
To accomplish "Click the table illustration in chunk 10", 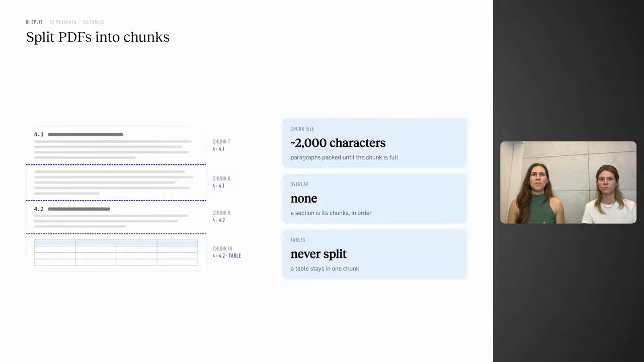I will (x=116, y=252).
